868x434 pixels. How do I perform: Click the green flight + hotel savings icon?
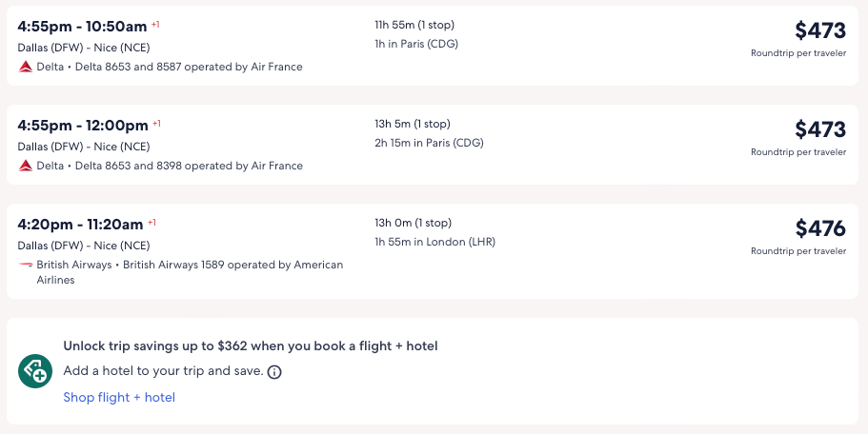35,370
